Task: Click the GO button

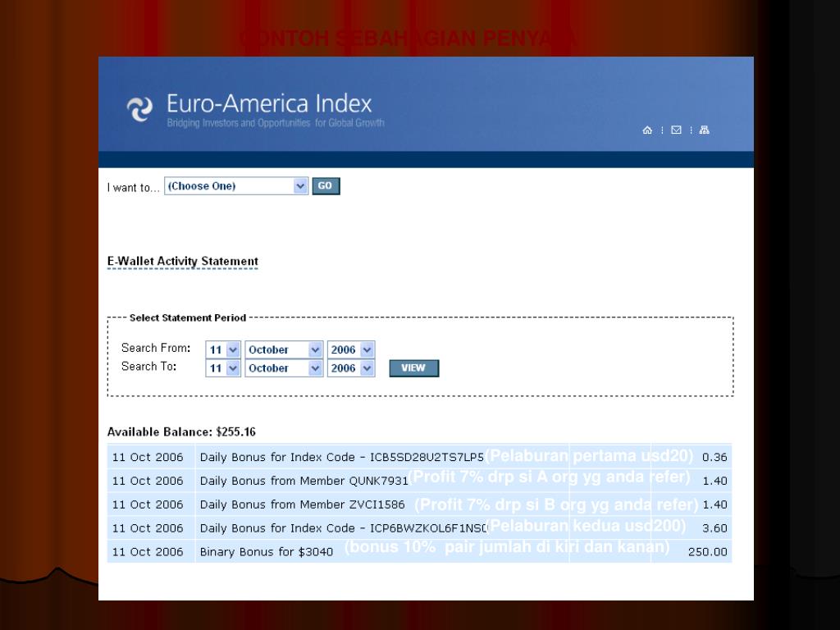Action: coord(326,186)
